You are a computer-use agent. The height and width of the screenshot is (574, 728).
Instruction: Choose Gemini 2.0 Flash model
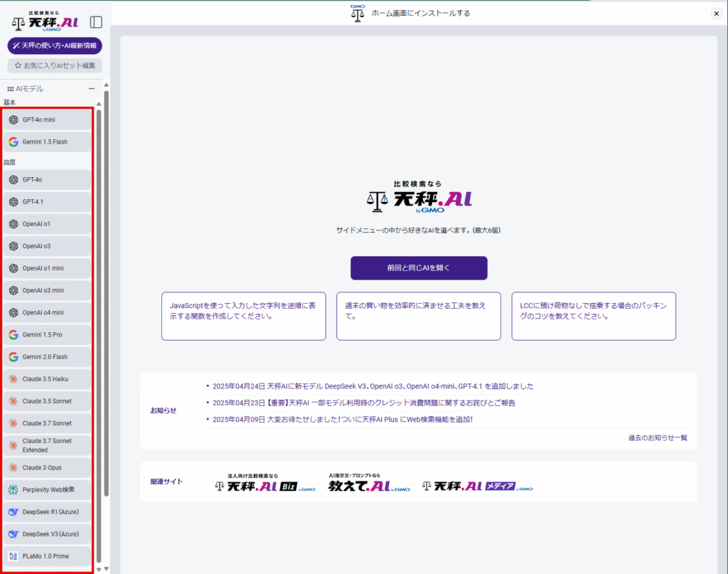click(48, 357)
